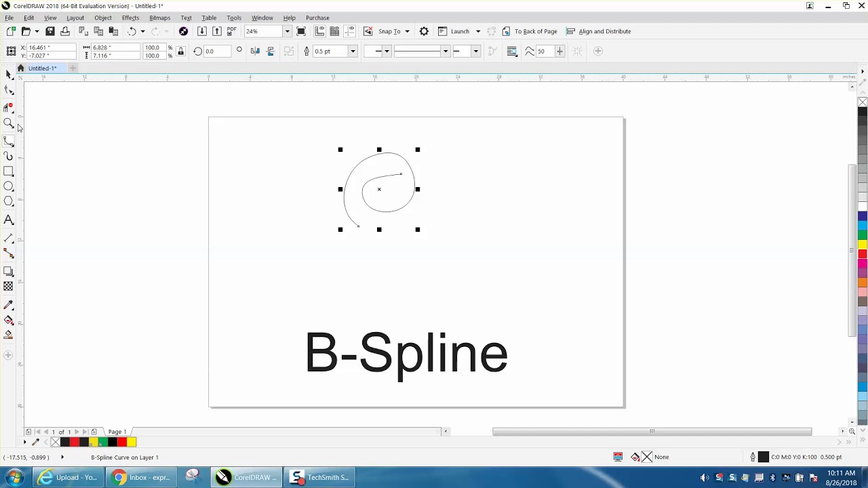
Task: Click the Page 1 tab
Action: pos(117,432)
